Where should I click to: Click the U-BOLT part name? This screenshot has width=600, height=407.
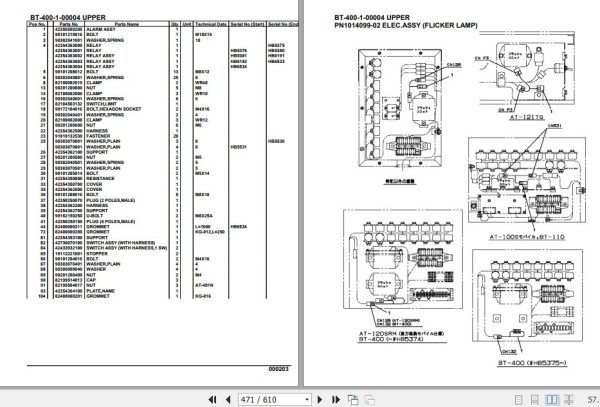click(x=95, y=216)
